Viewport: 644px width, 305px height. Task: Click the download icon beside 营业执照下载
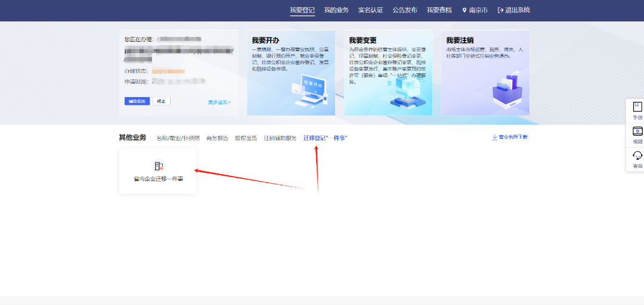[x=494, y=137]
